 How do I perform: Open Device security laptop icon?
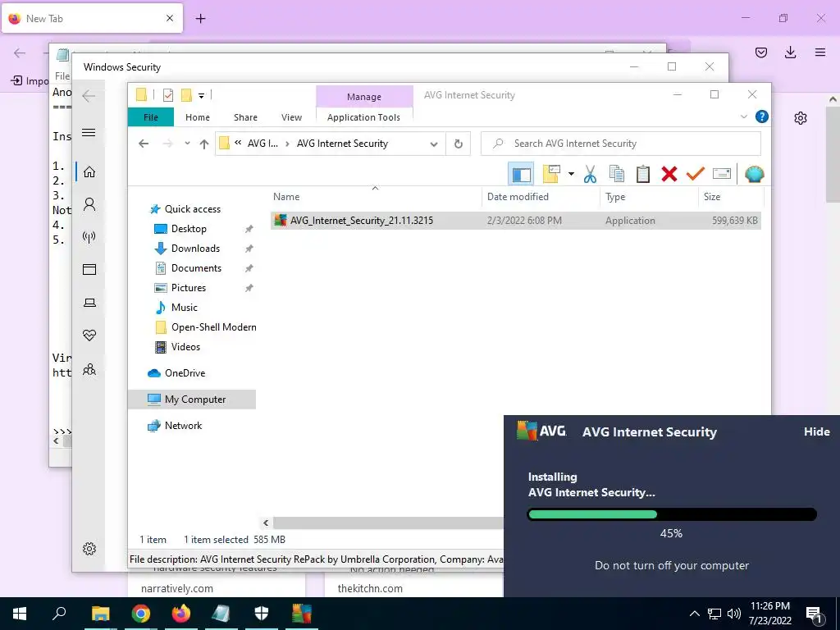pos(89,303)
